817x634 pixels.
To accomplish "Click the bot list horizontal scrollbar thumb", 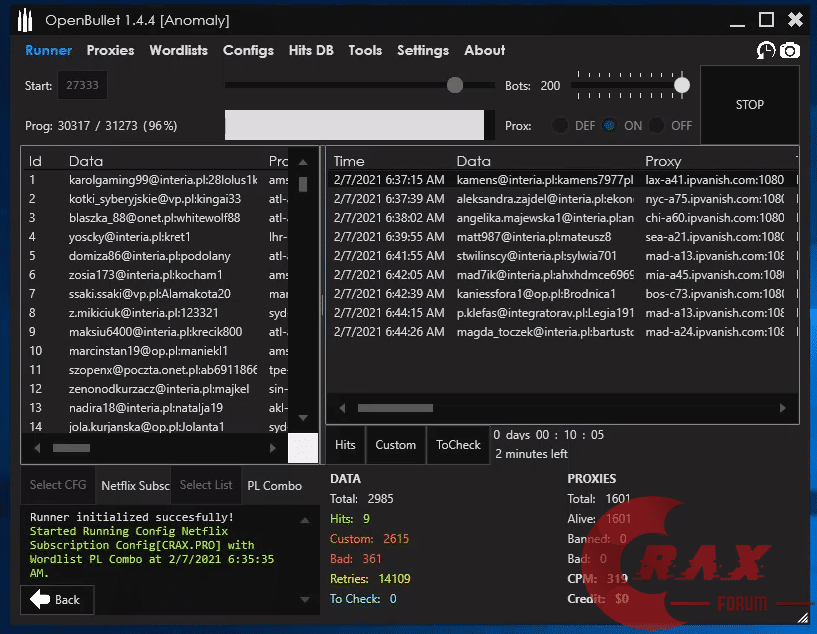I will [x=71, y=448].
